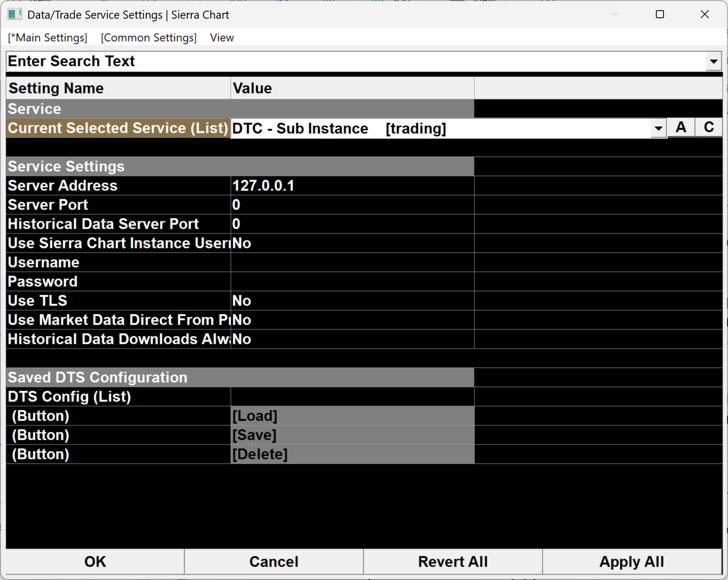Viewport: 728px width, 580px height.
Task: Toggle the Use TLS value
Action: [x=353, y=301]
